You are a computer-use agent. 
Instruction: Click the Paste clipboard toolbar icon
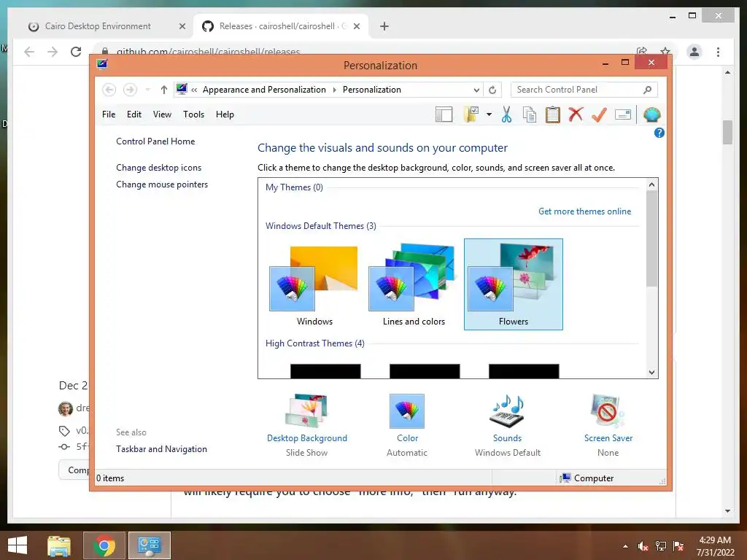point(553,114)
